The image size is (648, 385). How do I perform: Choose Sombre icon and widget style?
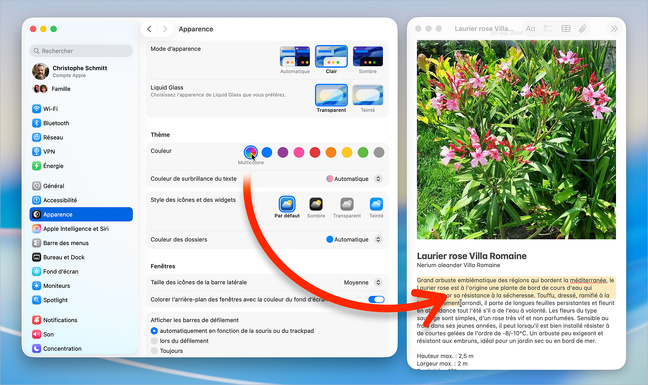coord(316,207)
